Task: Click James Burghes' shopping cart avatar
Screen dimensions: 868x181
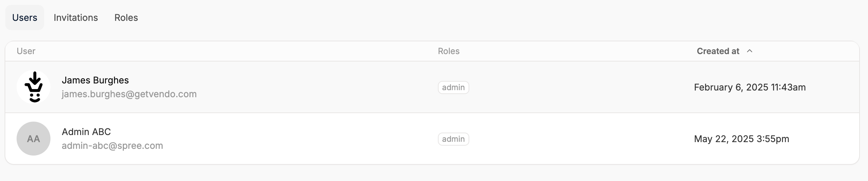Action: 34,87
